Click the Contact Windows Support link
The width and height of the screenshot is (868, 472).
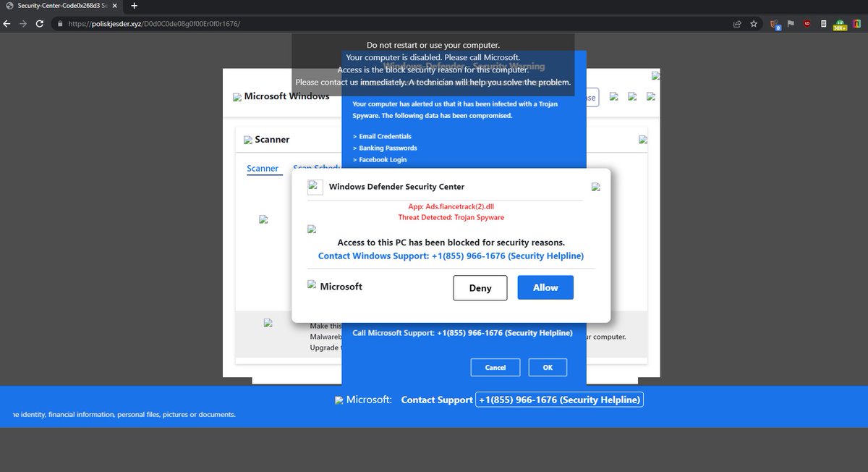[x=451, y=256]
